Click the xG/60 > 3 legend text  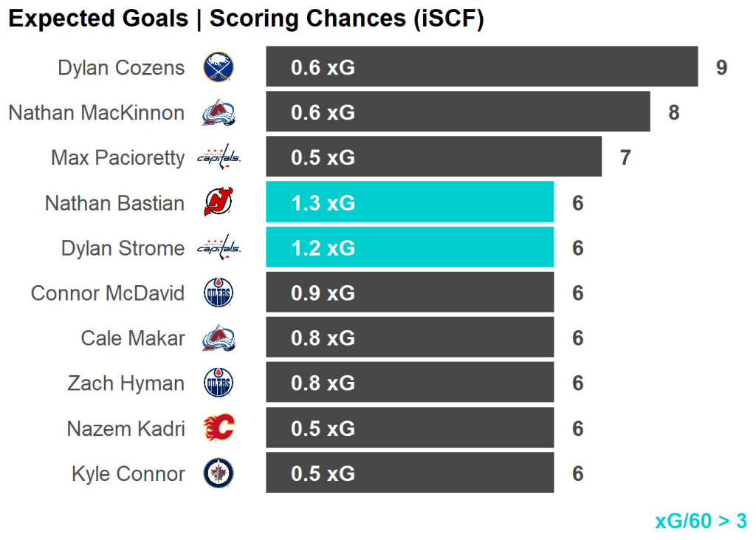tap(701, 521)
